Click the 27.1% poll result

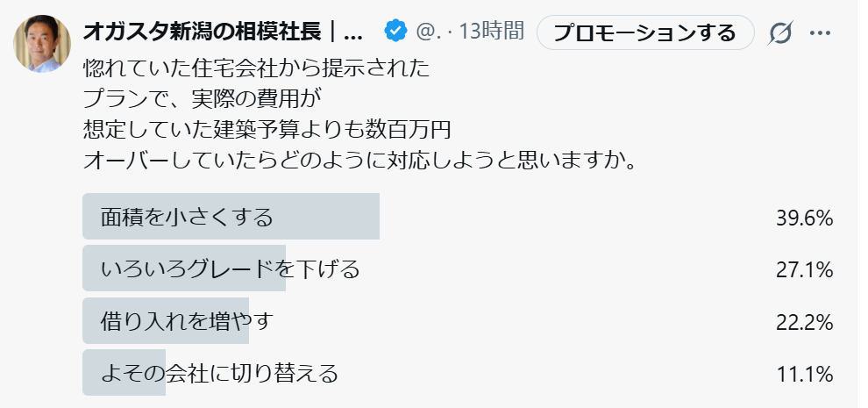point(803,270)
